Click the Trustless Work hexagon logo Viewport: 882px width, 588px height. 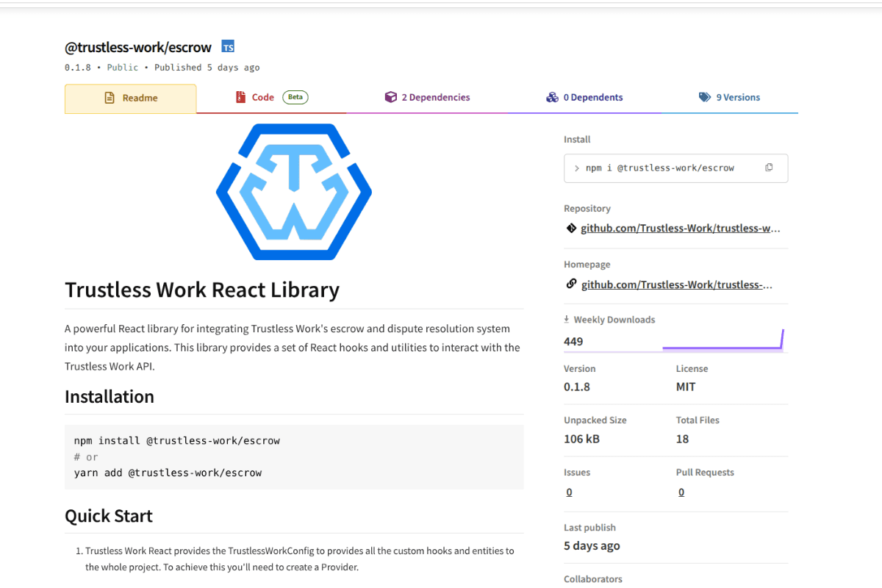[x=293, y=192]
